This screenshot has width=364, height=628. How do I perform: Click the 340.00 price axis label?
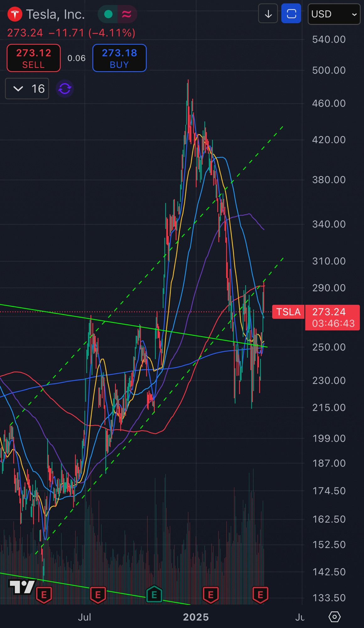point(329,224)
